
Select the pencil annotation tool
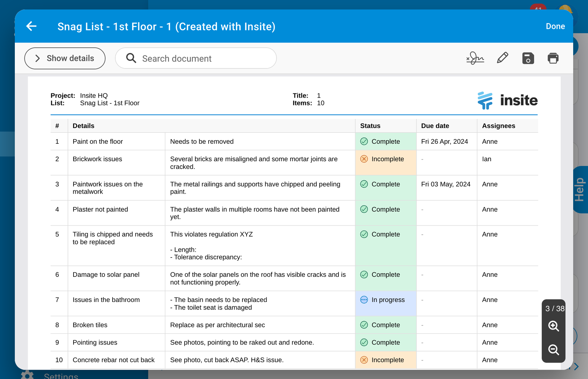[502, 58]
